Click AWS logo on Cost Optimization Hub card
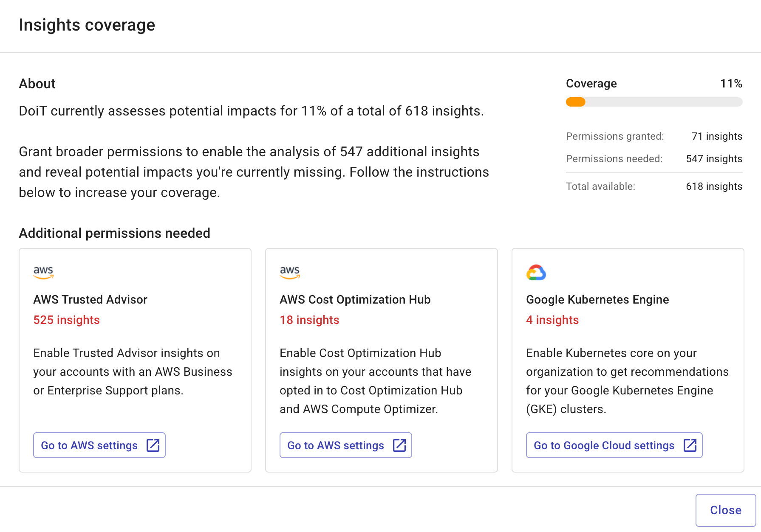The height and width of the screenshot is (532, 761). (x=290, y=273)
